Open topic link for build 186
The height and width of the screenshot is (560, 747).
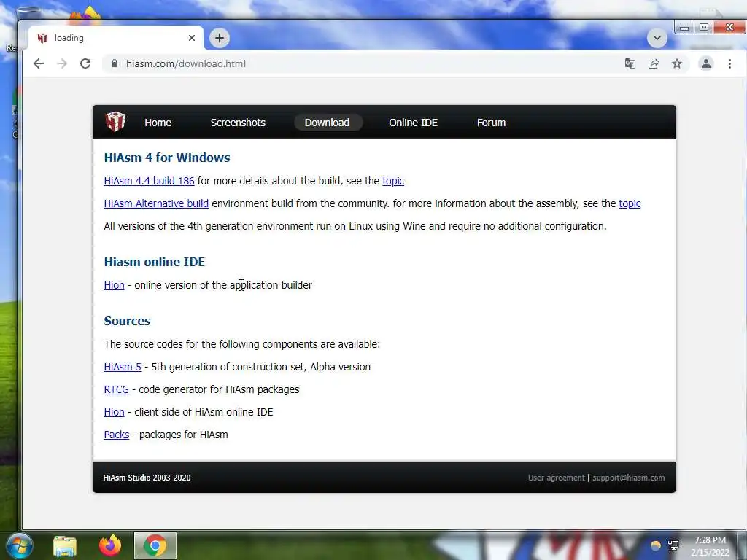[393, 181]
